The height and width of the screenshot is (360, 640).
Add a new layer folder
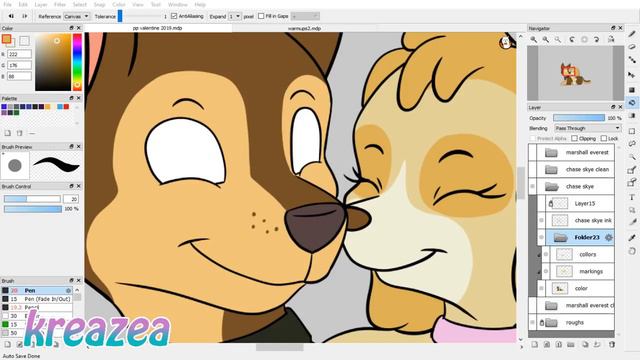pyautogui.click(x=571, y=344)
